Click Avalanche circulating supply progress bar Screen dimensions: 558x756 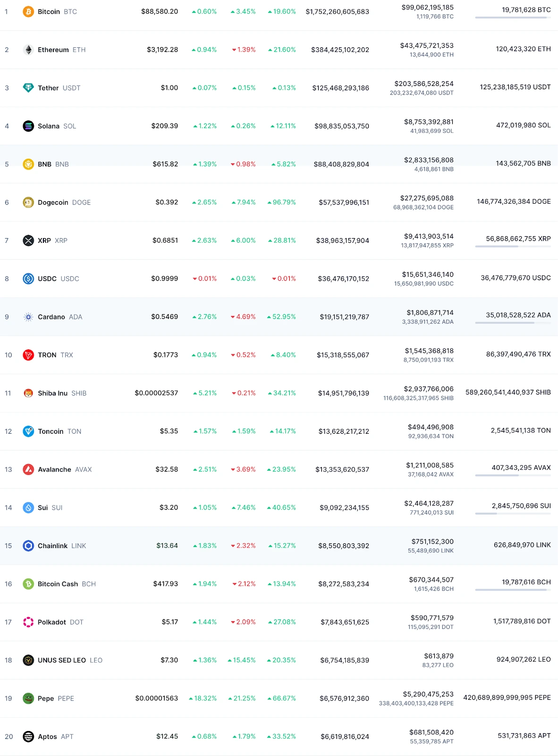coord(513,475)
